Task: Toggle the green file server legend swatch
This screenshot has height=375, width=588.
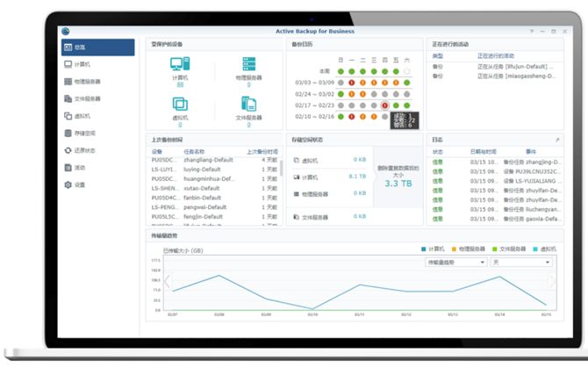Action: click(x=495, y=249)
